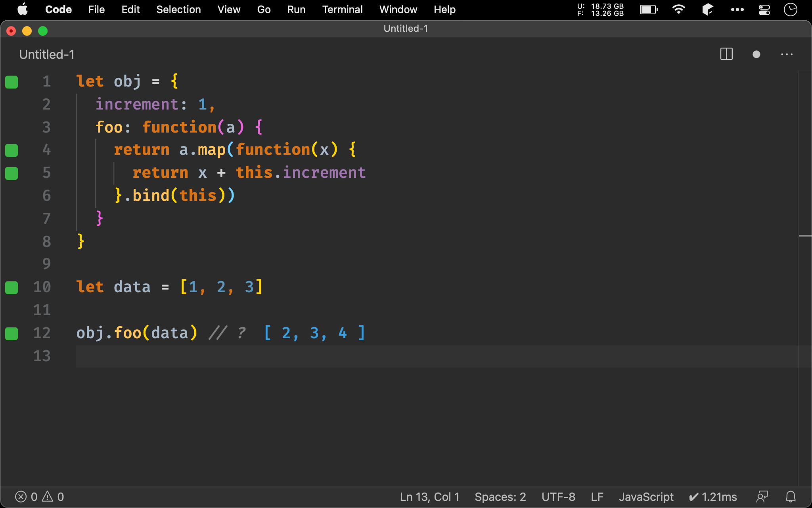The width and height of the screenshot is (812, 508).
Task: Open the Edit menu
Action: [130, 10]
